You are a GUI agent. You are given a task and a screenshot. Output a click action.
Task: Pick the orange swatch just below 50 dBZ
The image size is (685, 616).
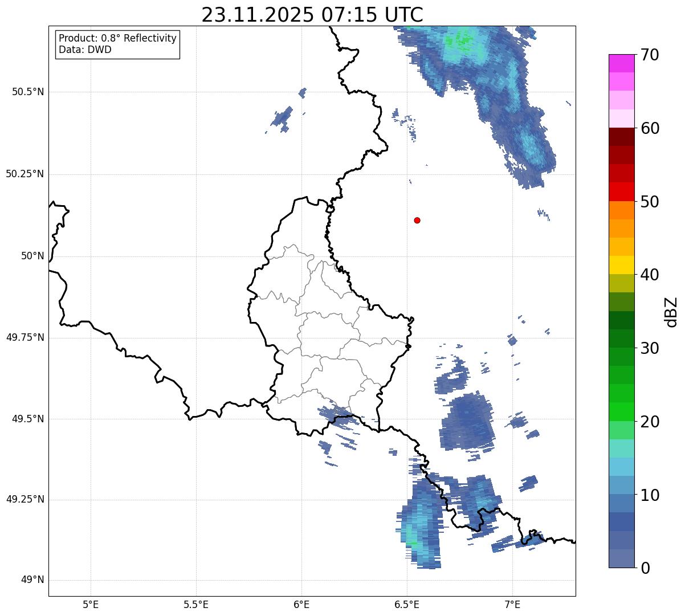coord(622,210)
